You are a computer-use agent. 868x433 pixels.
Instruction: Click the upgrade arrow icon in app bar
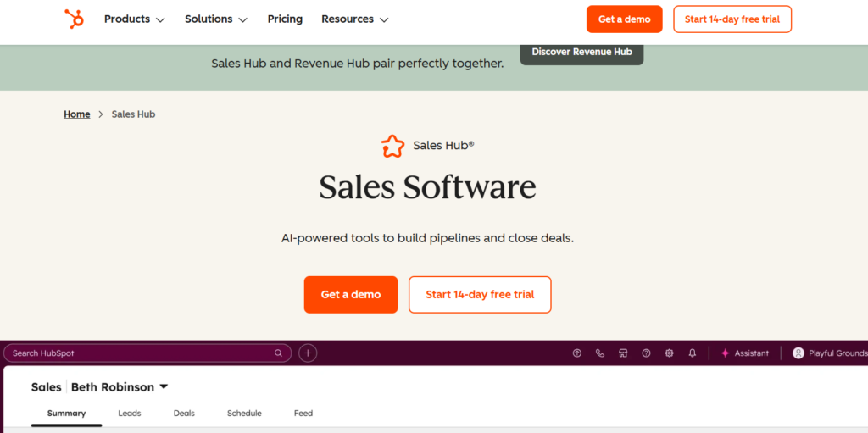click(576, 353)
